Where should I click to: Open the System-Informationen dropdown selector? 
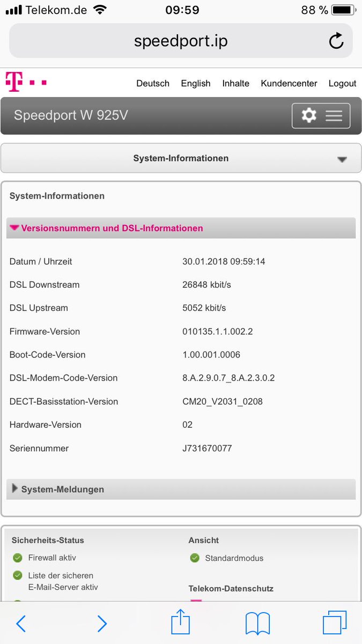(181, 158)
